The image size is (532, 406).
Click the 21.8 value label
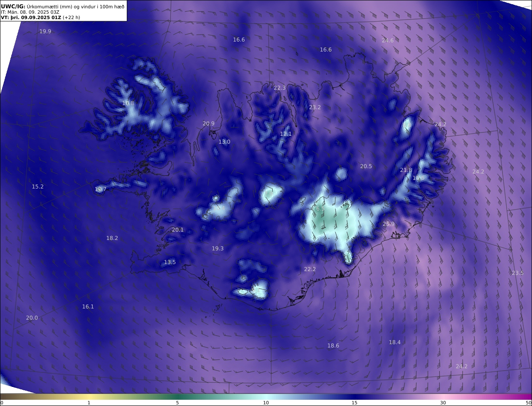click(406, 170)
